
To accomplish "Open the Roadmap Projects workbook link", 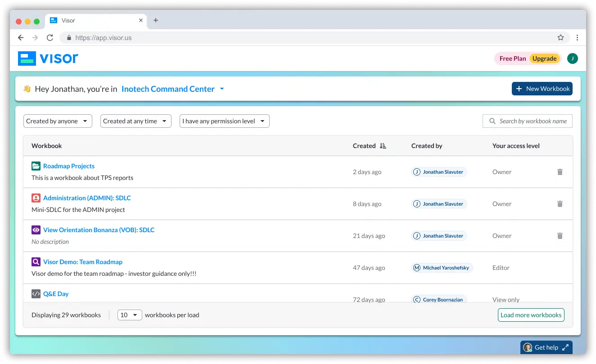I will (x=69, y=166).
